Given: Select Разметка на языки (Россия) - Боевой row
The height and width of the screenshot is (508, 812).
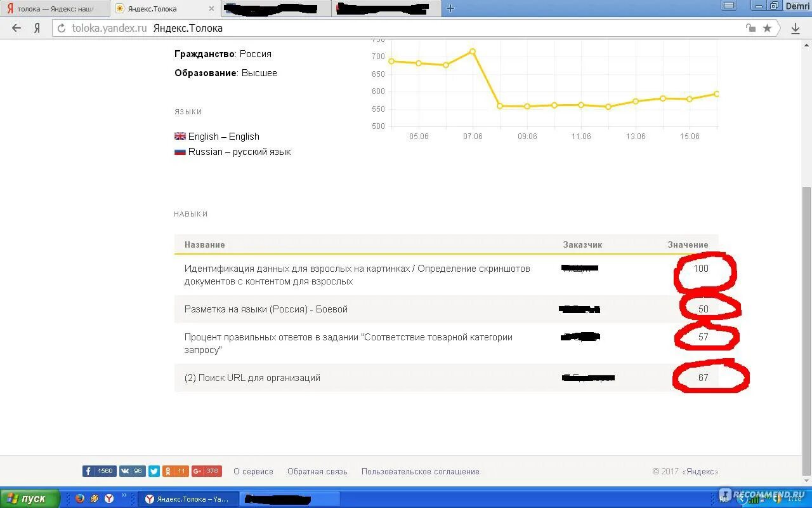Looking at the screenshot, I should (x=446, y=309).
